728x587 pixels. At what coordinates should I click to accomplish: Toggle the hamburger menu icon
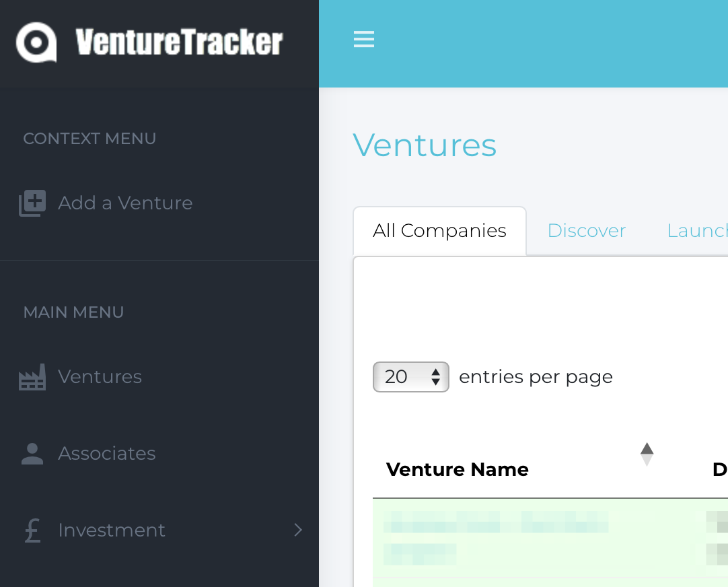coord(364,40)
